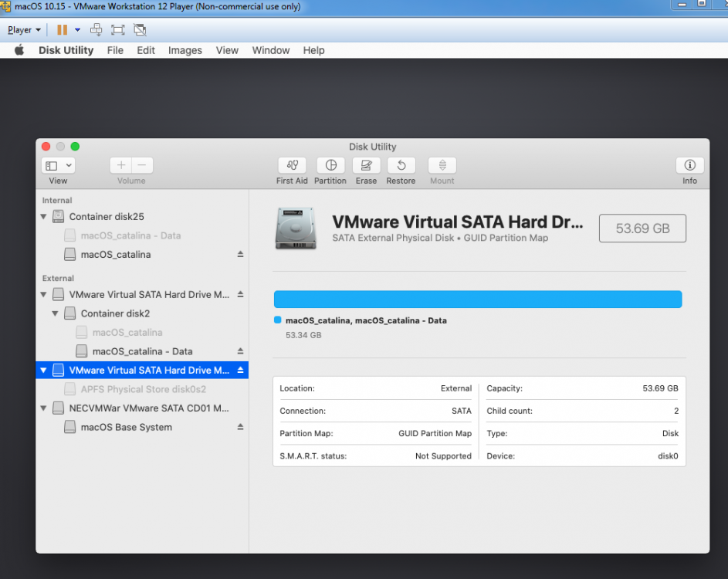Eject the highlighted VMware Virtual SATA drive
728x579 pixels.
(241, 370)
